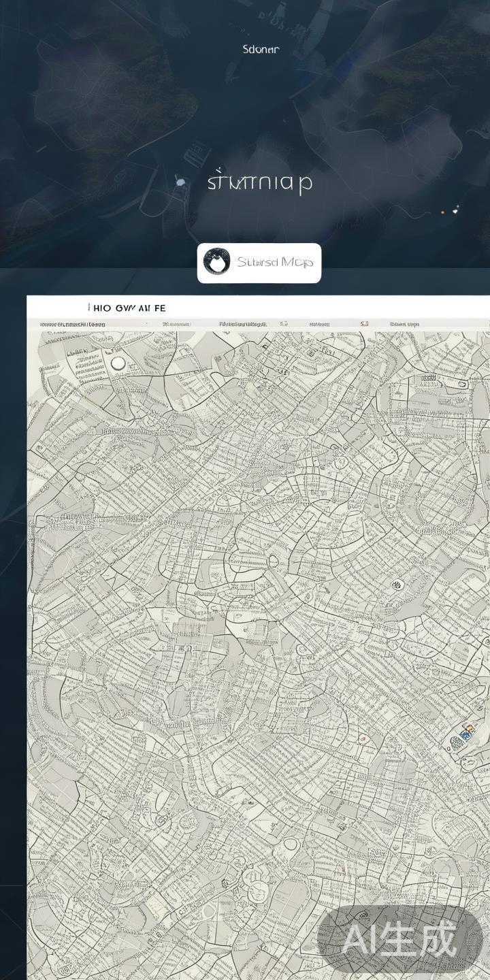
Task: Click the orange dot on the dark header
Action: point(443,212)
